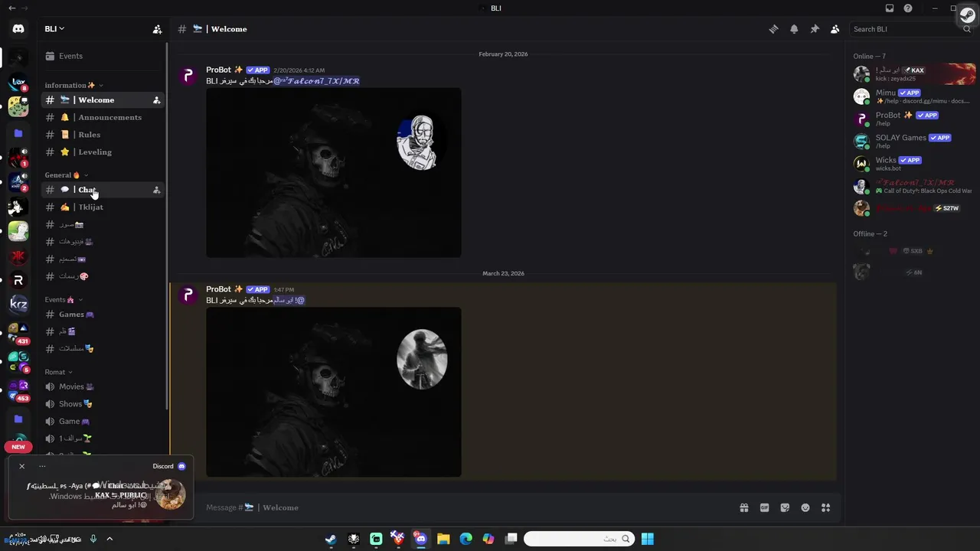Open the apps icon in message bar
Screen dimensions: 980x551
click(825, 507)
